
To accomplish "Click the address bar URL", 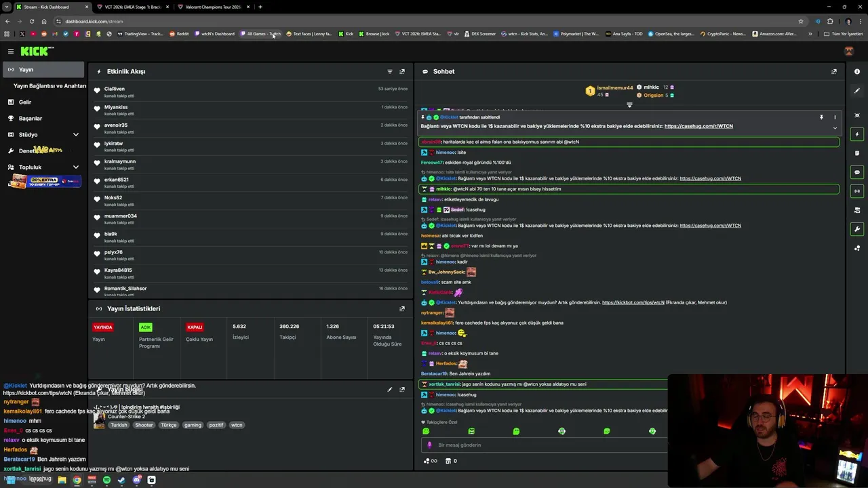I will click(94, 21).
